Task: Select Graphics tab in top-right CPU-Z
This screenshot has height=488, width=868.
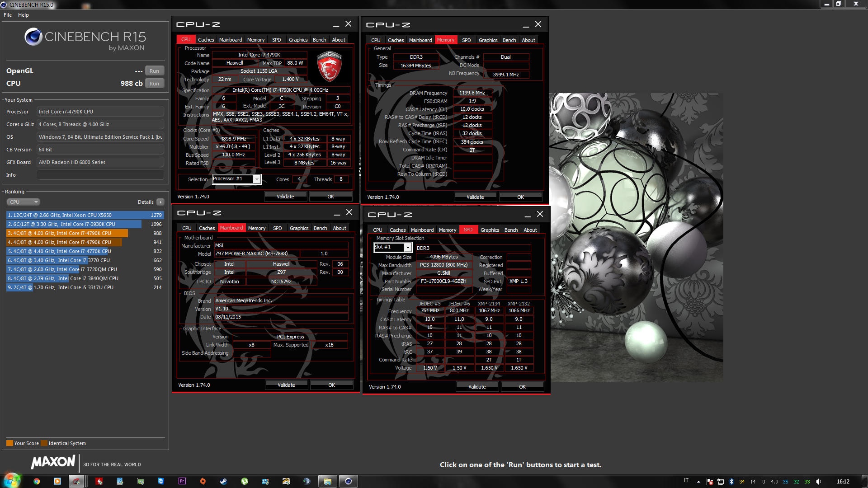Action: pyautogui.click(x=488, y=40)
